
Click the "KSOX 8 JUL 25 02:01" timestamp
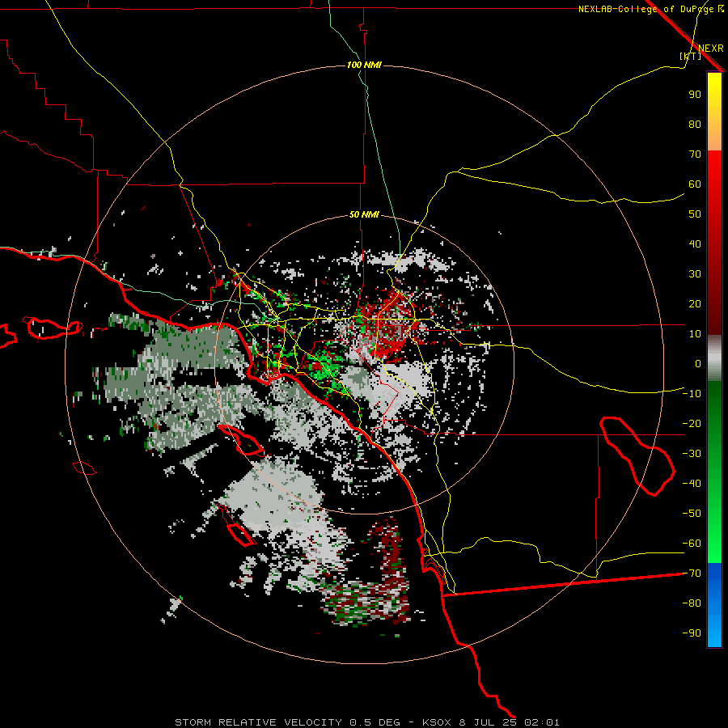point(491,722)
